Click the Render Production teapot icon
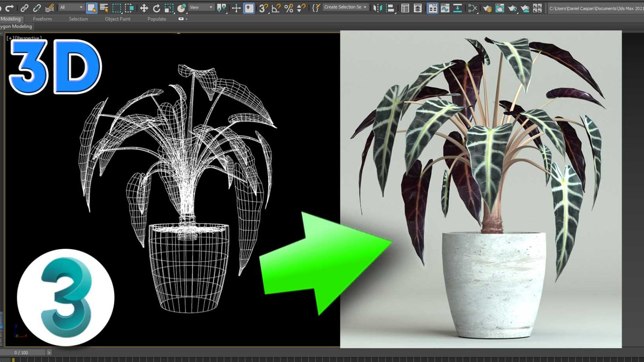The width and height of the screenshot is (644, 362). 512,8
